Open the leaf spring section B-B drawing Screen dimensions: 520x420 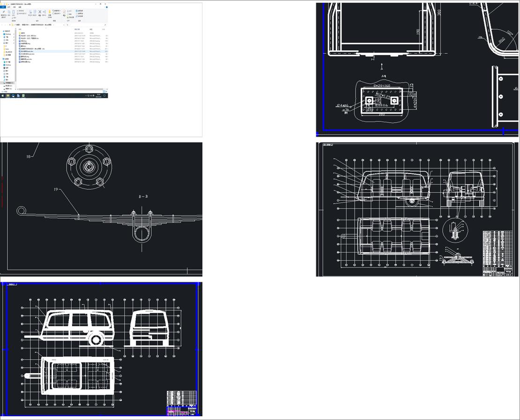pyautogui.click(x=101, y=209)
